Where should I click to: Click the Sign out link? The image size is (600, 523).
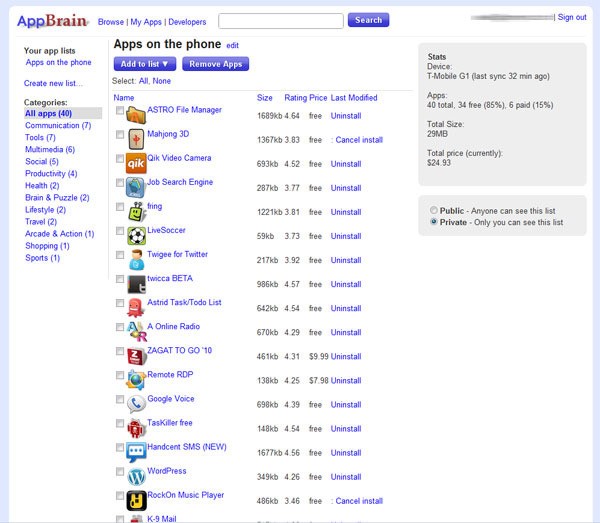point(572,17)
